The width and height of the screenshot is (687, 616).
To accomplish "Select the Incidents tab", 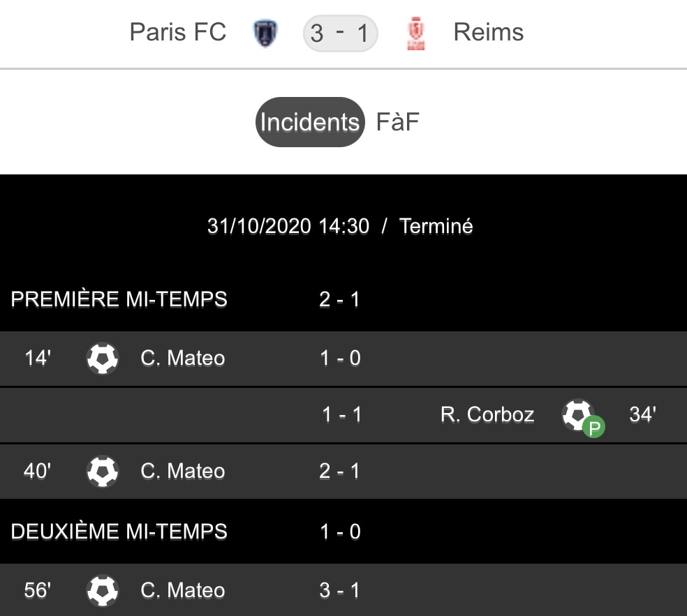I will 309,122.
